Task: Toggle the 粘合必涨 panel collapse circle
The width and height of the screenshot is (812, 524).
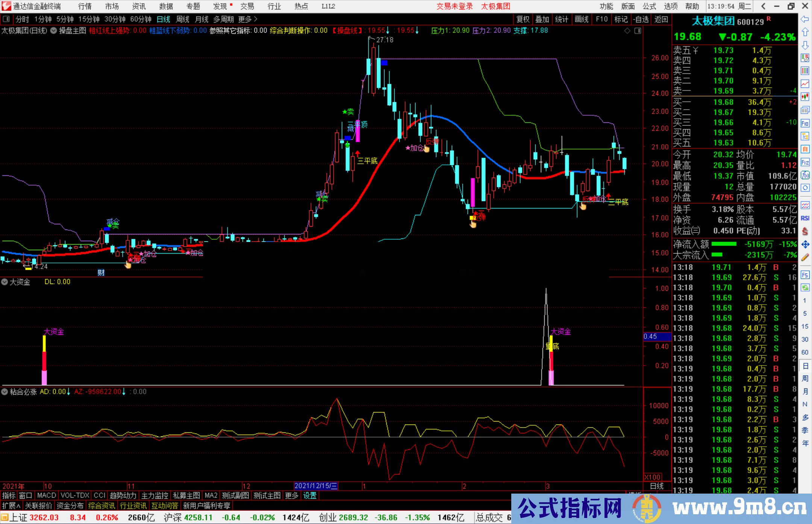Action: (5, 392)
